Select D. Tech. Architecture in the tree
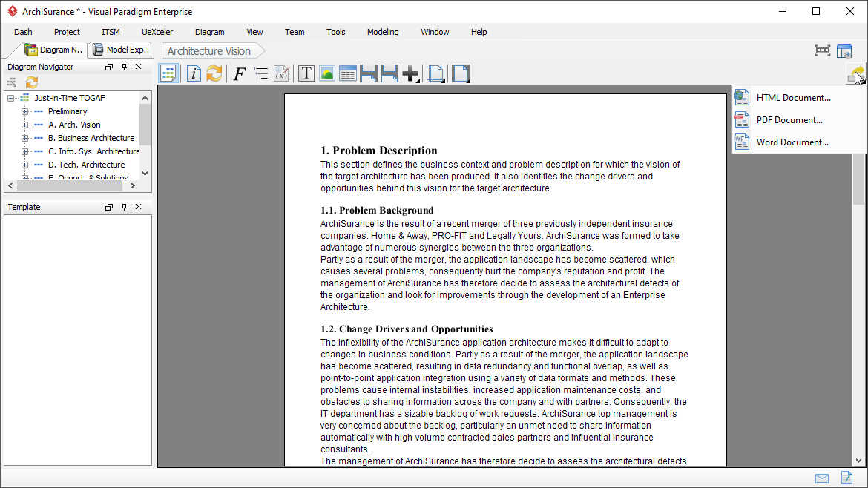 click(x=86, y=165)
